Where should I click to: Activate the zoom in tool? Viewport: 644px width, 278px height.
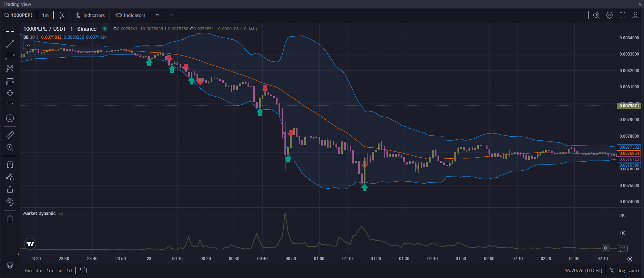pos(10,148)
